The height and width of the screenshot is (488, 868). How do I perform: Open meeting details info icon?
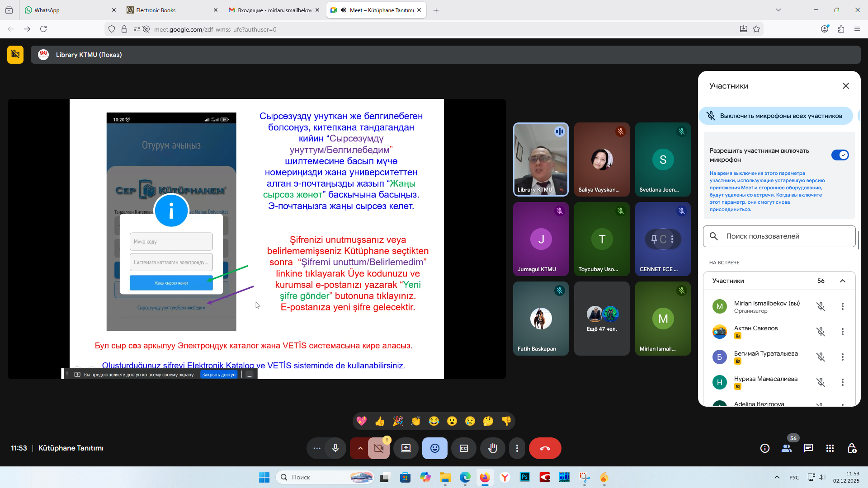[765, 448]
